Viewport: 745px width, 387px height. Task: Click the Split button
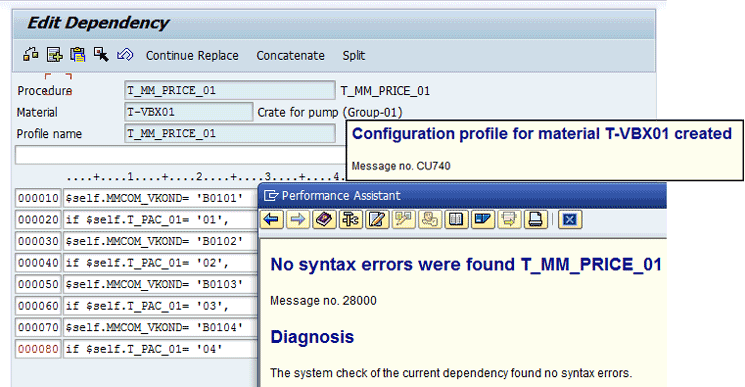coord(353,56)
